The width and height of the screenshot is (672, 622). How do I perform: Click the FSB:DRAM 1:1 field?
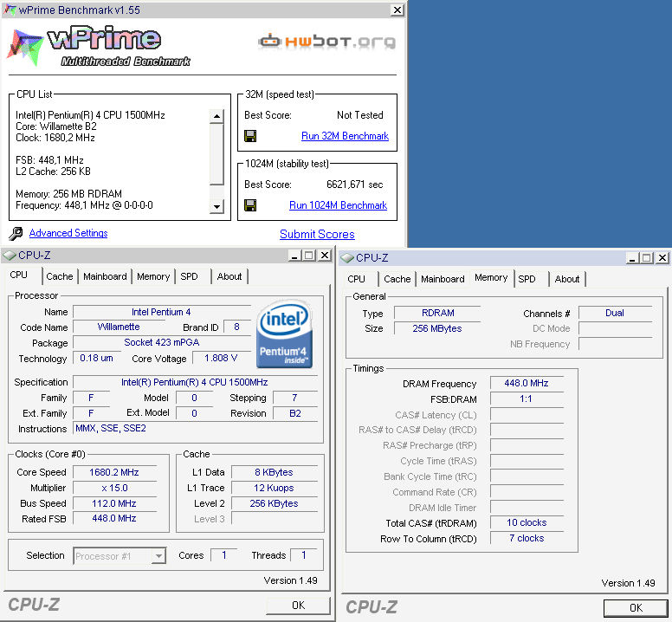click(x=527, y=398)
